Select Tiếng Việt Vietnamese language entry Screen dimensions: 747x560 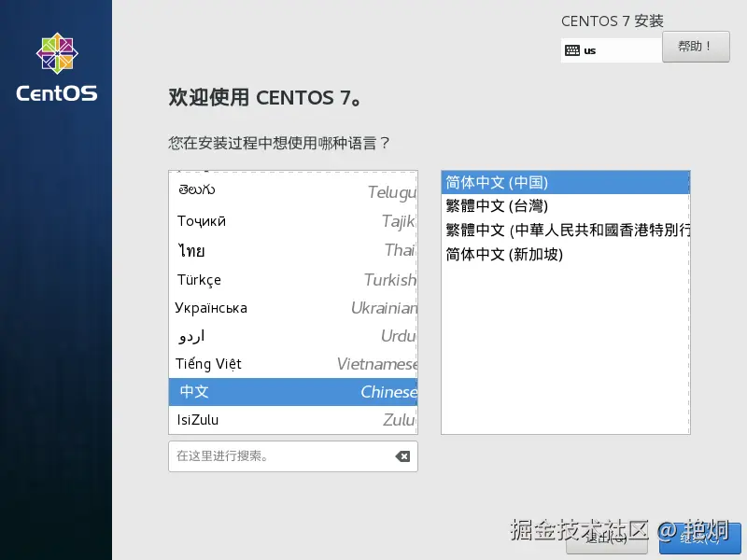pos(280,364)
